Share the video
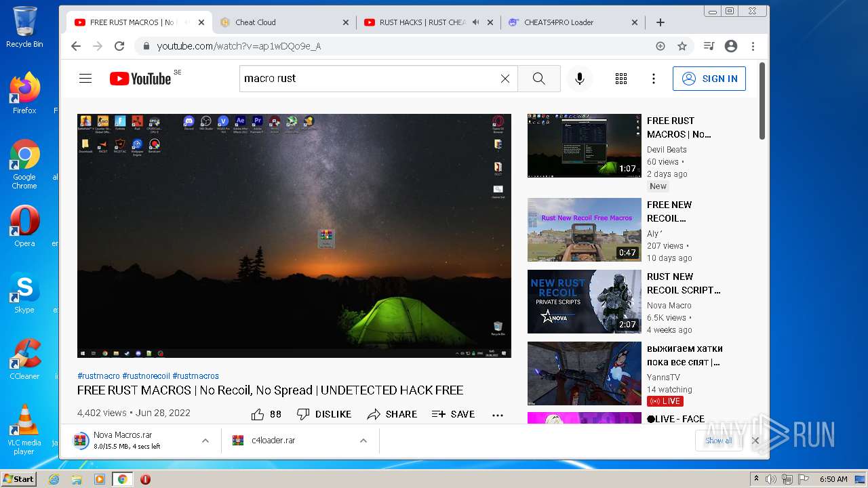868x488 pixels. pos(392,414)
